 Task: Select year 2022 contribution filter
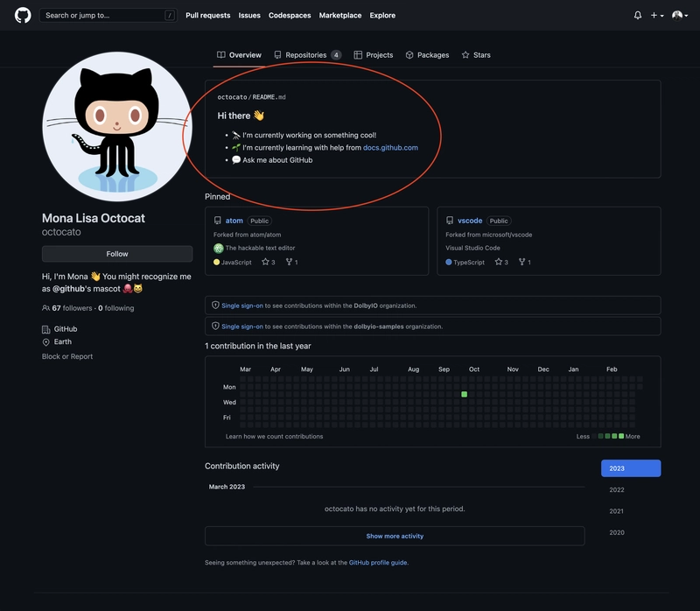pyautogui.click(x=617, y=489)
